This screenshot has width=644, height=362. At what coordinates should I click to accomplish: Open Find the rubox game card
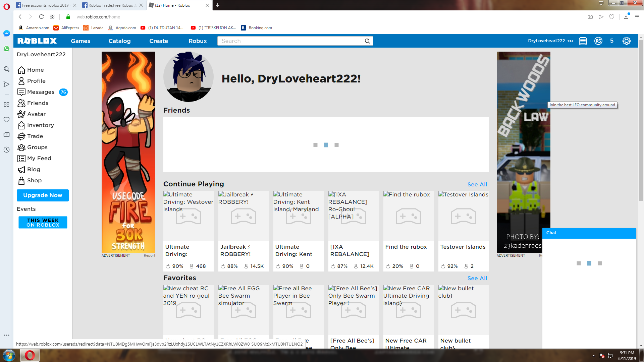[408, 231]
